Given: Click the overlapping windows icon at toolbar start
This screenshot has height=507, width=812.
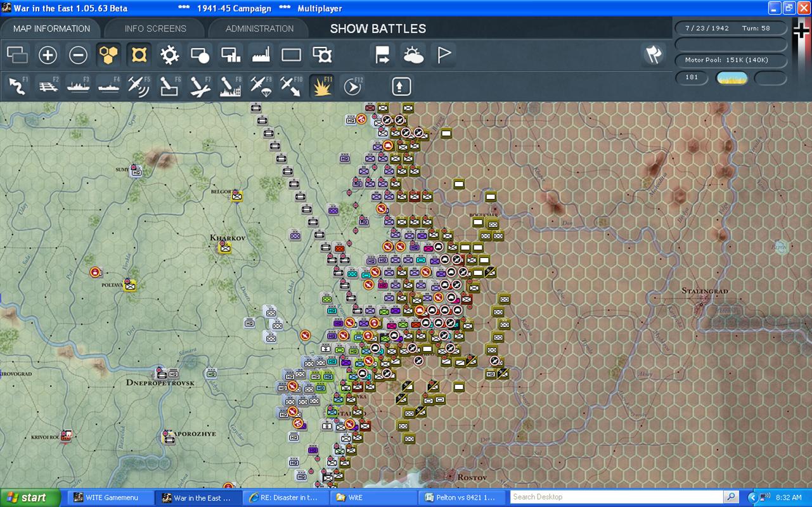Looking at the screenshot, I should (x=17, y=55).
